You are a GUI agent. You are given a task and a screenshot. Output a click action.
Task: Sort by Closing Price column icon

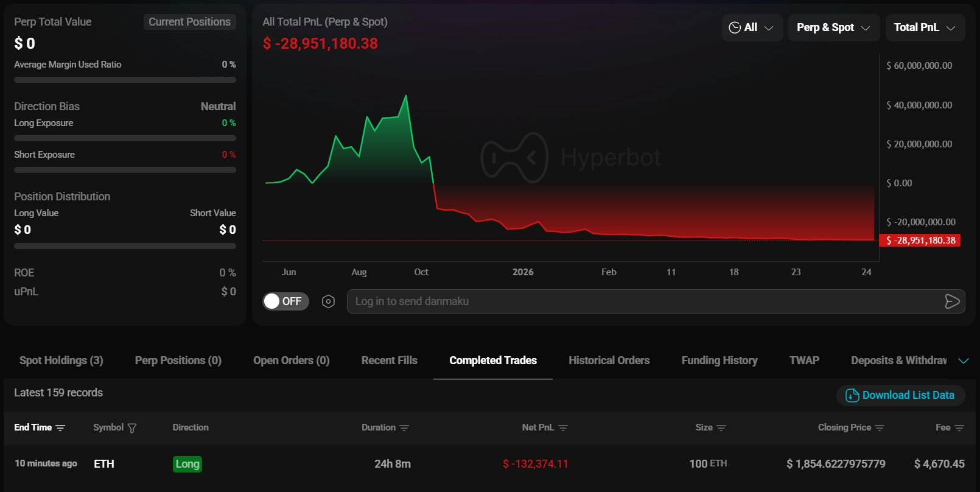[x=880, y=428]
